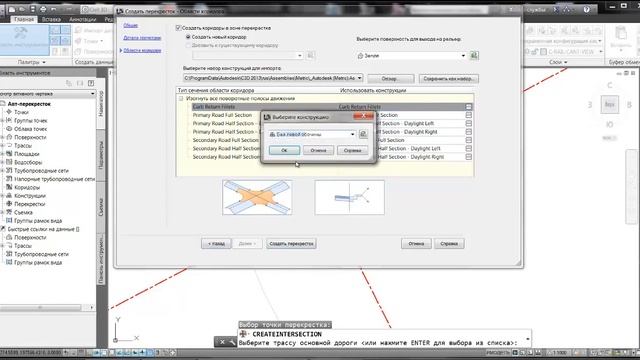The image size is (640, 360).
Task: Close the command line with X icon
Action: point(222,342)
